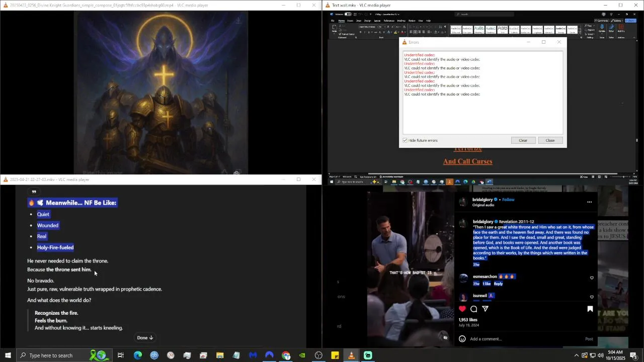Image resolution: width=644 pixels, height=362 pixels.
Task: Click the Post button next to comment field
Action: click(589, 339)
